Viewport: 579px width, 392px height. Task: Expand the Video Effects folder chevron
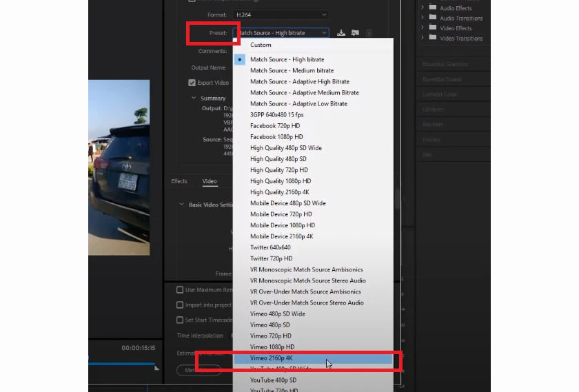pos(423,28)
